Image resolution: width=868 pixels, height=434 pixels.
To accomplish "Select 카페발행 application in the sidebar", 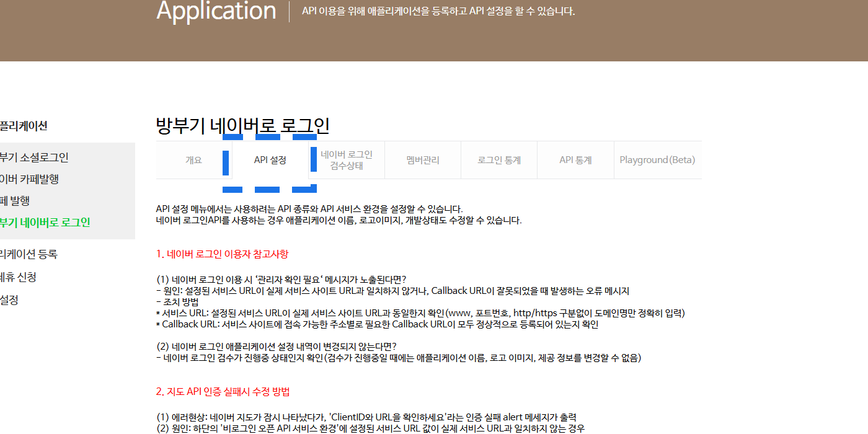I will (30, 179).
